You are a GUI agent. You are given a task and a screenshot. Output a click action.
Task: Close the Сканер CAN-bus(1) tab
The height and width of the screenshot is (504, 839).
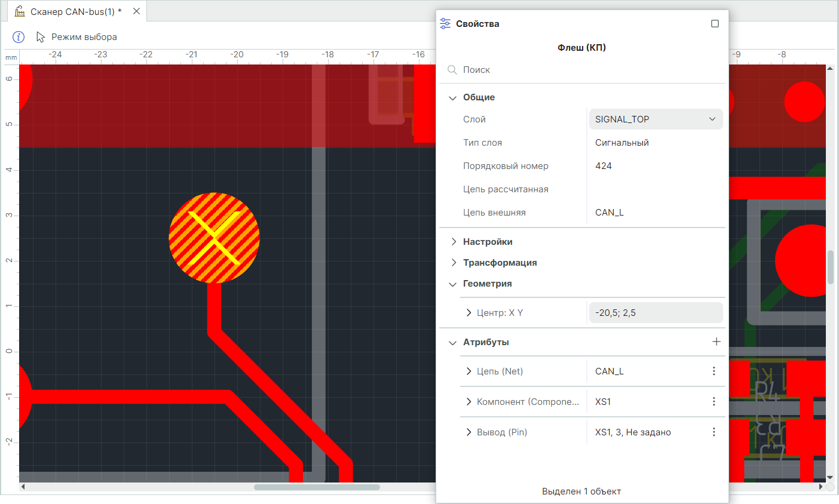[136, 11]
